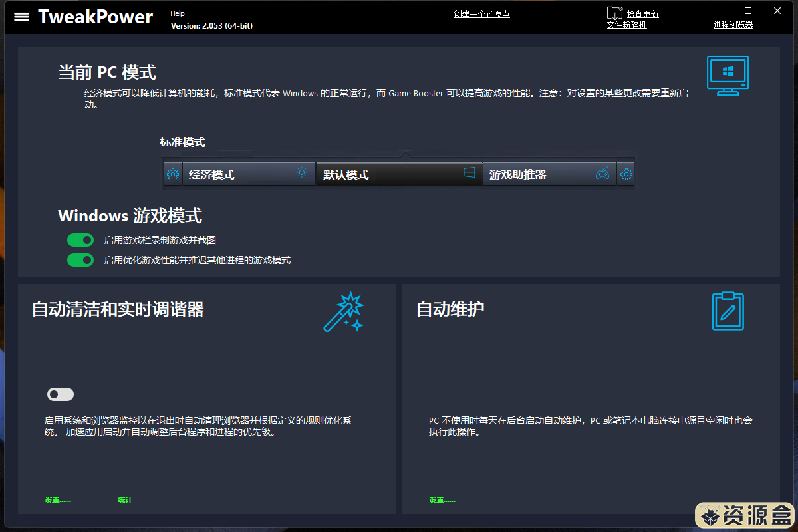Click the 当前 PC 模式 heading
Image resolution: width=798 pixels, height=532 pixels.
pos(107,72)
